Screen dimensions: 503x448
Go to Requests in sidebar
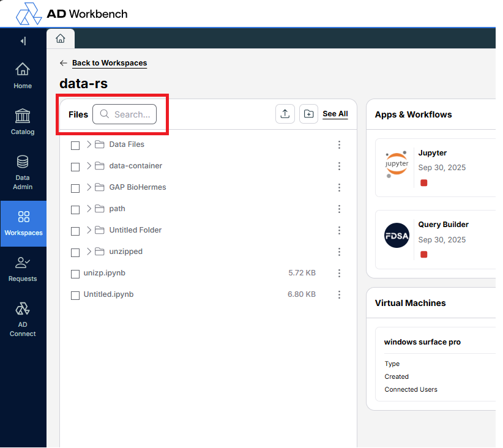[x=23, y=268]
